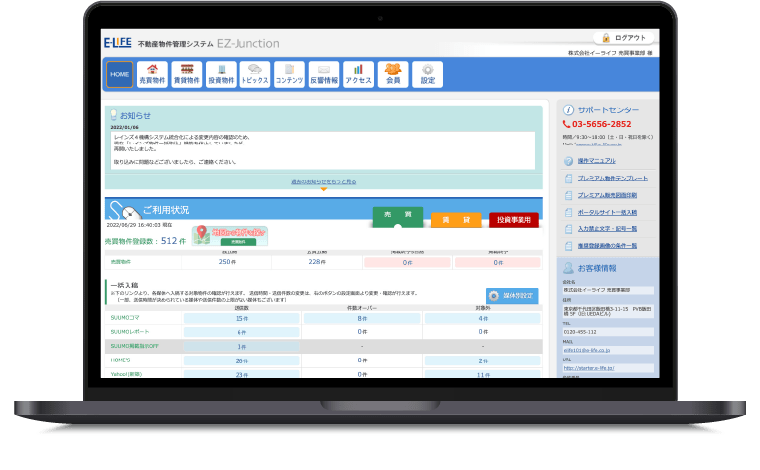The width and height of the screenshot is (760, 470).
Task: Open the SUUMO掲載指示OFF row link
Action: pyautogui.click(x=134, y=346)
